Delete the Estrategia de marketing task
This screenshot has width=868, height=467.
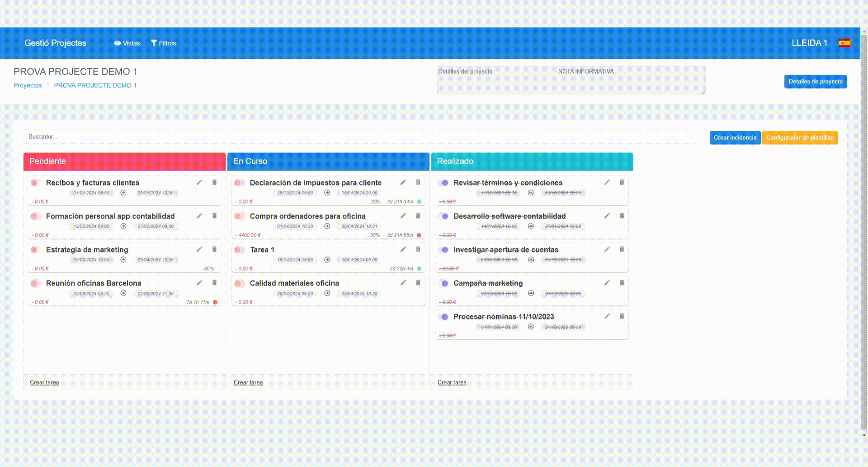pyautogui.click(x=214, y=249)
